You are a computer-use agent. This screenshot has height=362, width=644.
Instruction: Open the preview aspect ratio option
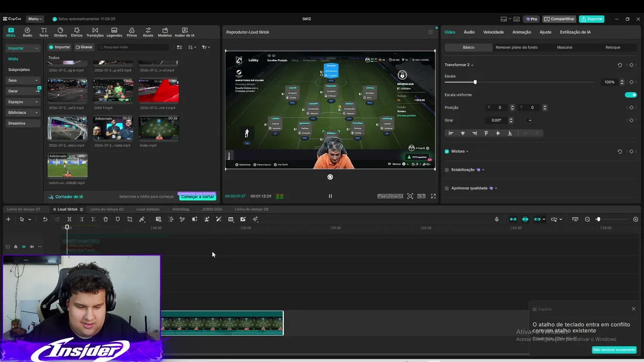(x=421, y=196)
